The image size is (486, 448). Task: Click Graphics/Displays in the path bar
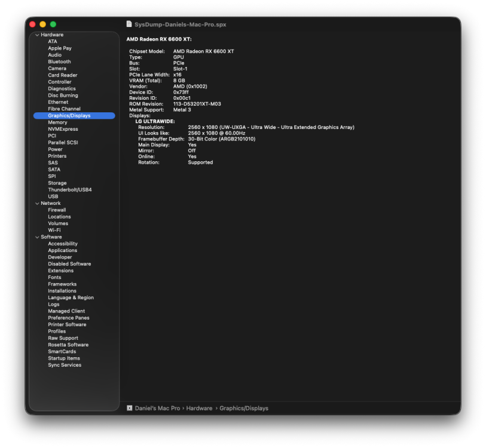coord(244,409)
